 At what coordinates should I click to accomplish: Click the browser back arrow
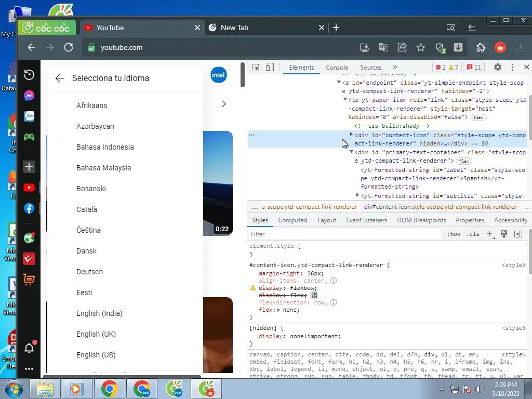point(31,47)
